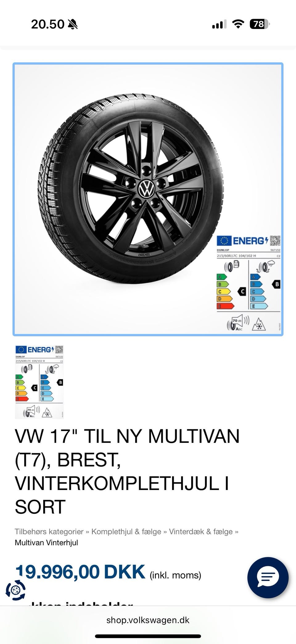Open the live chat bubble button
296x644 pixels.
(268, 578)
